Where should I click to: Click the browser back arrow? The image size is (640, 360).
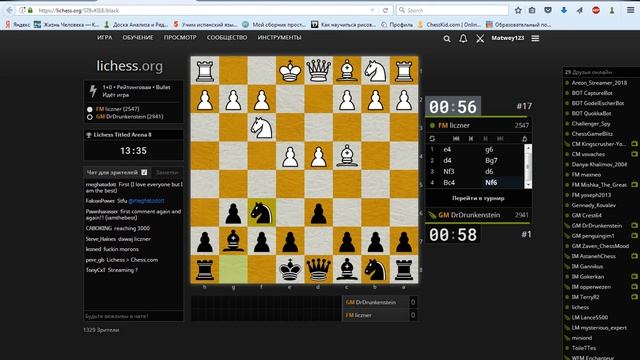(9, 10)
